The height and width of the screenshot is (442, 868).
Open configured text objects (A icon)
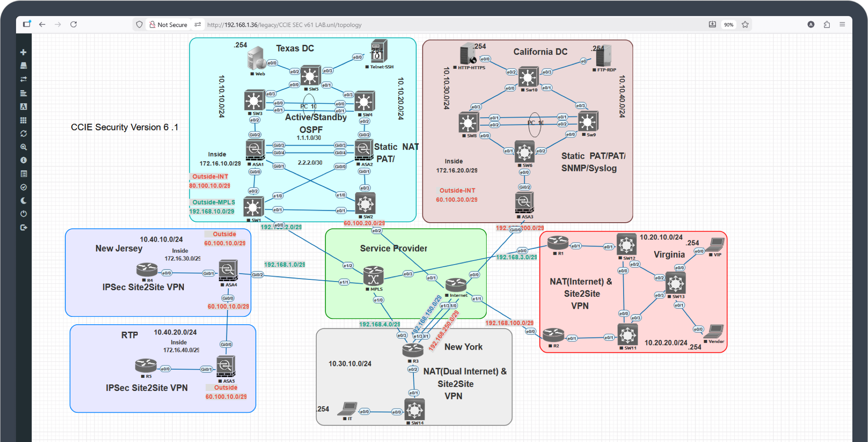(23, 107)
